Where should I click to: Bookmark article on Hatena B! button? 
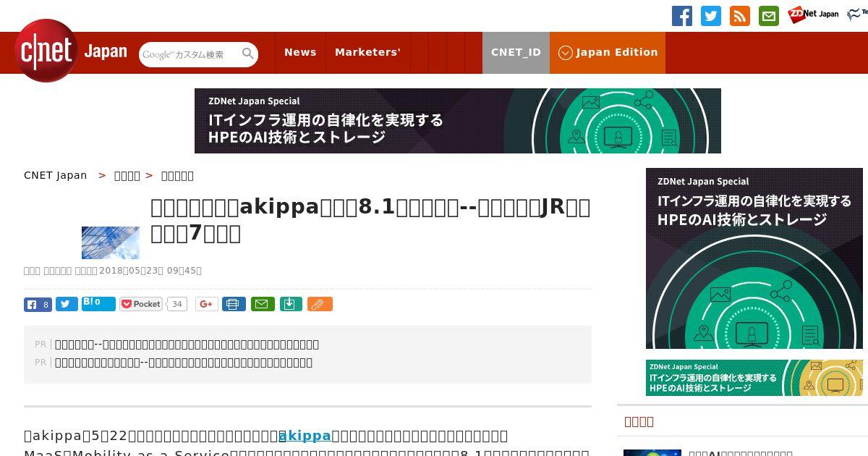pos(98,304)
